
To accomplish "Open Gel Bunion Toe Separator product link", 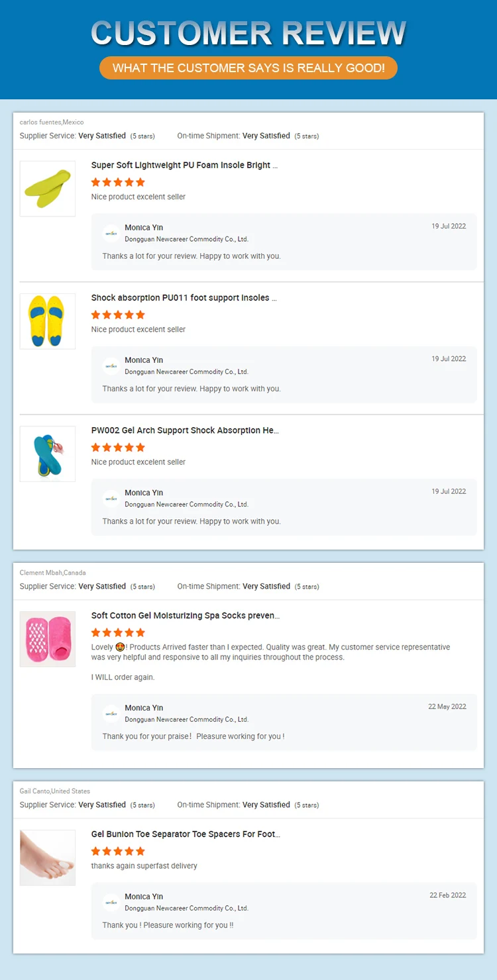I will pos(186,834).
